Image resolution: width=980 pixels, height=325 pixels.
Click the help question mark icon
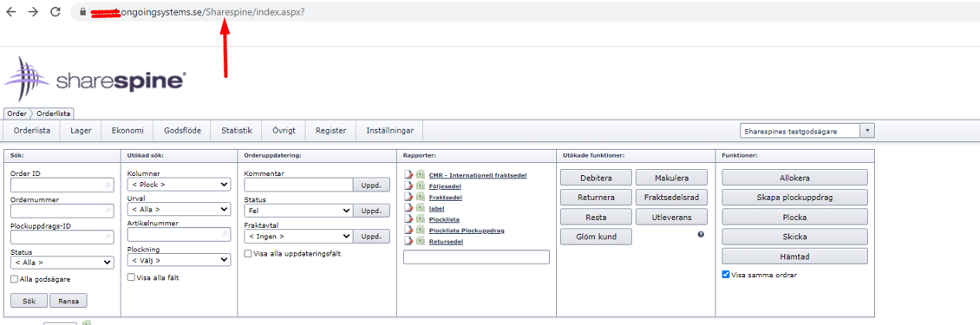click(702, 234)
